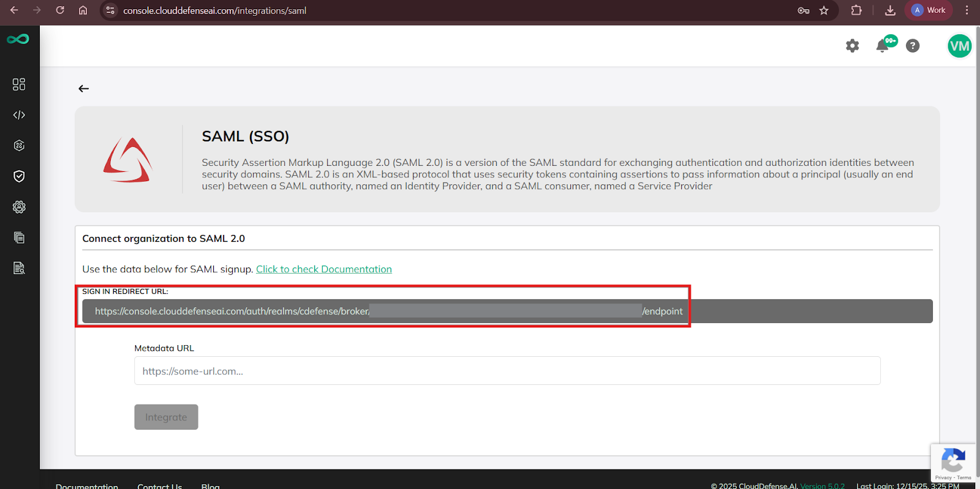The width and height of the screenshot is (980, 489).
Task: Click the reCAPTCHA badge
Action: pyautogui.click(x=953, y=463)
